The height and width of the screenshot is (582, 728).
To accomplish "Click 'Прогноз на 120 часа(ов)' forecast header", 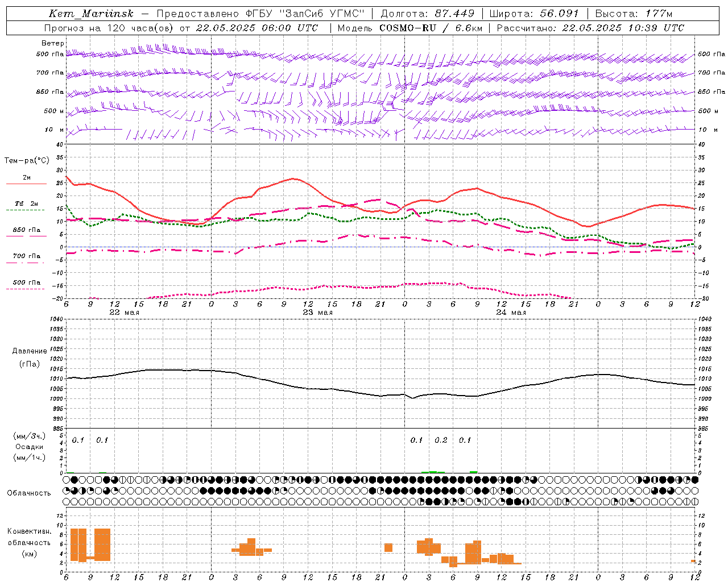I will 109,28.
